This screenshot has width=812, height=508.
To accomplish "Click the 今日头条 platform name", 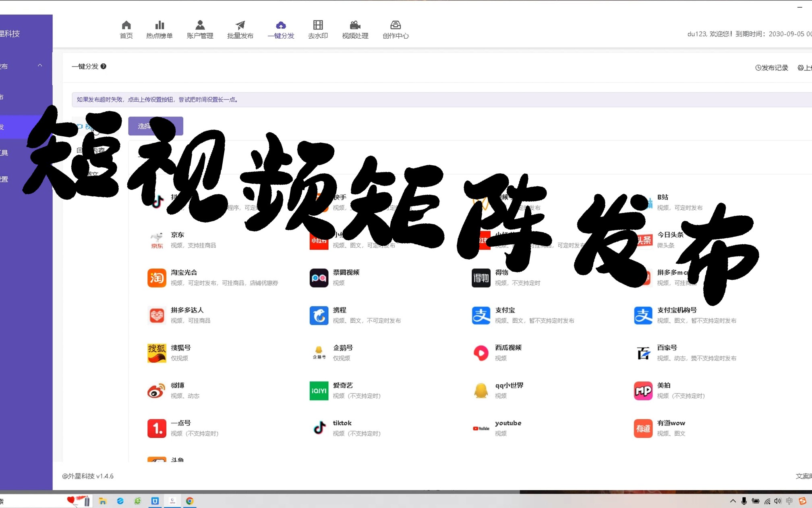I will [670, 235].
